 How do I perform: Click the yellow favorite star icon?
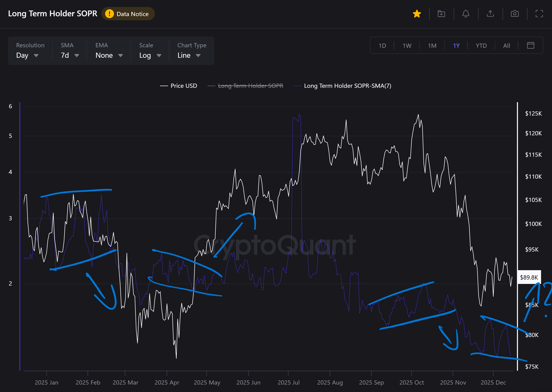417,14
